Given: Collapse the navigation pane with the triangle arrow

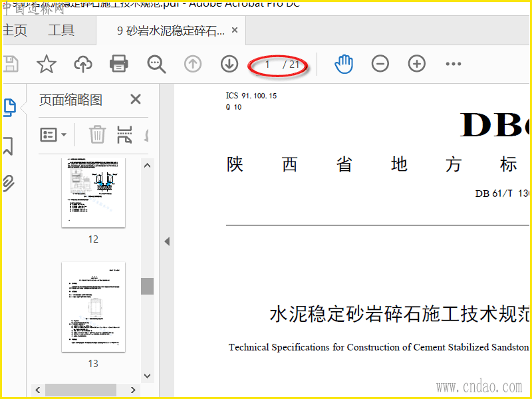Looking at the screenshot, I should click(167, 241).
